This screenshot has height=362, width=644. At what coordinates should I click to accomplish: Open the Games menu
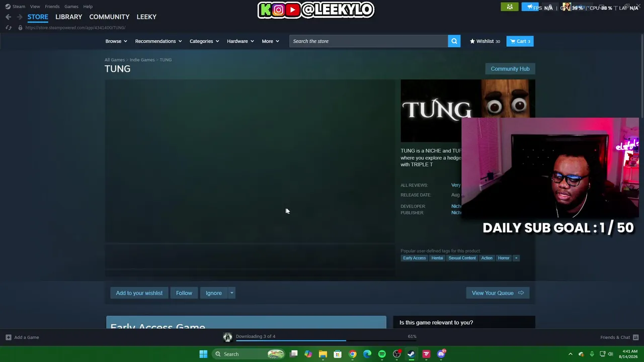[x=71, y=7]
